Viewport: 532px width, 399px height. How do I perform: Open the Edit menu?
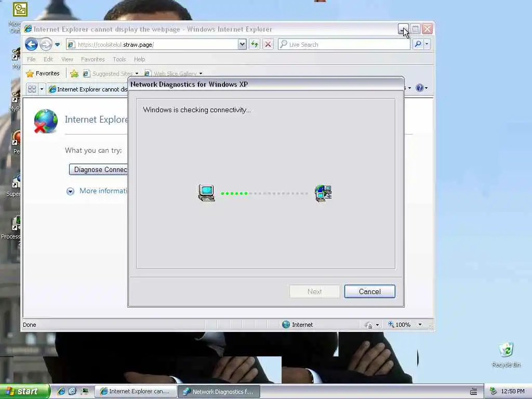(x=48, y=59)
